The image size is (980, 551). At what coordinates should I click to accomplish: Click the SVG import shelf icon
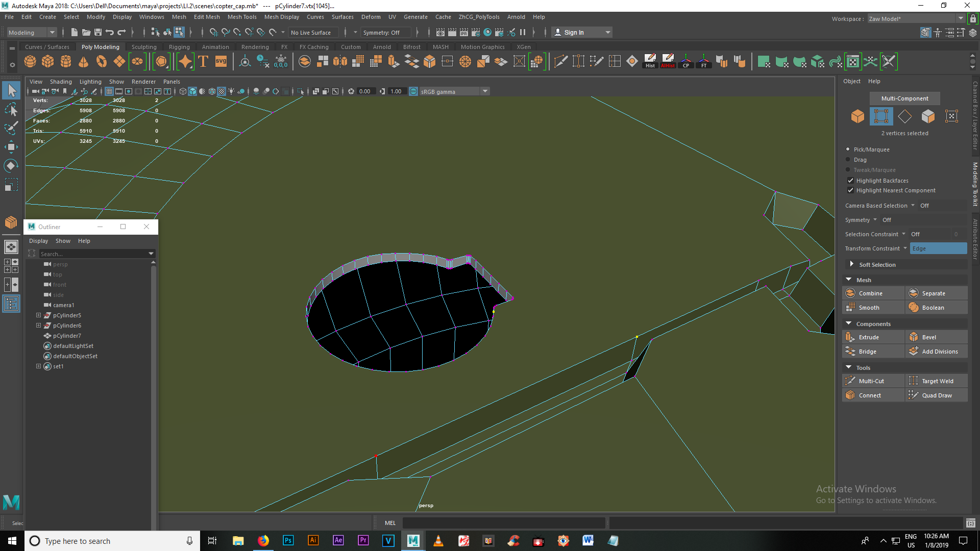pyautogui.click(x=221, y=62)
